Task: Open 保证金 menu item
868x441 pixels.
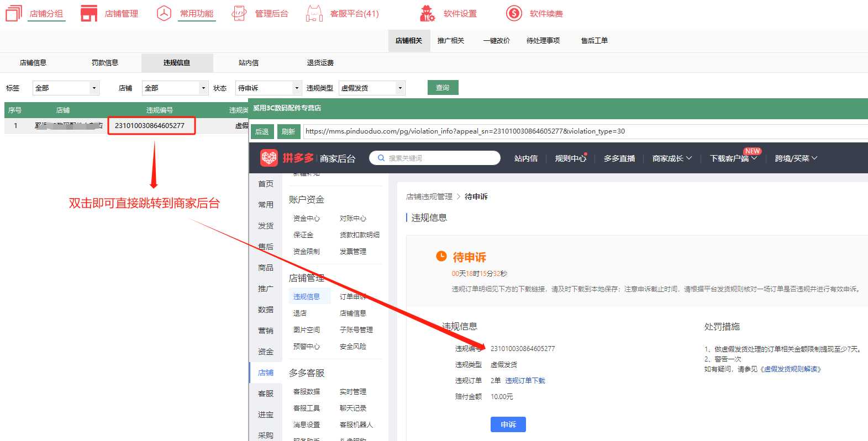Action: point(303,235)
